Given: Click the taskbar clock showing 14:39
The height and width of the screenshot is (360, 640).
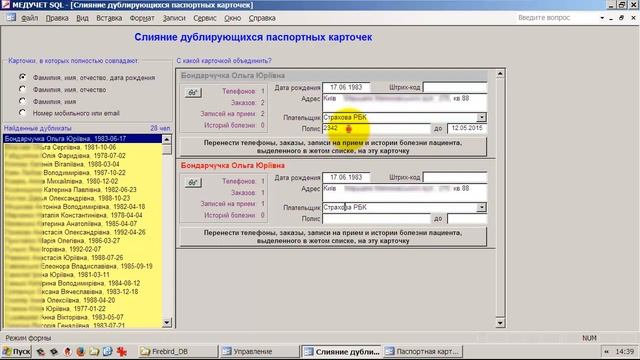Looking at the screenshot, I should [624, 351].
